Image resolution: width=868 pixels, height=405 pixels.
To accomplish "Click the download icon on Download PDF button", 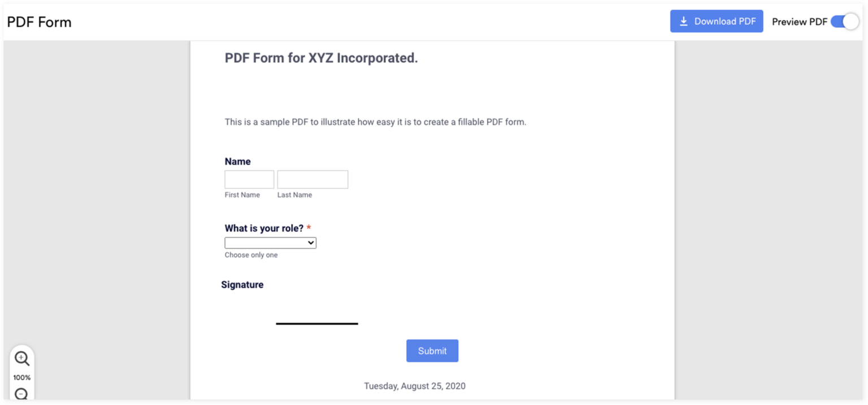I will click(x=684, y=21).
